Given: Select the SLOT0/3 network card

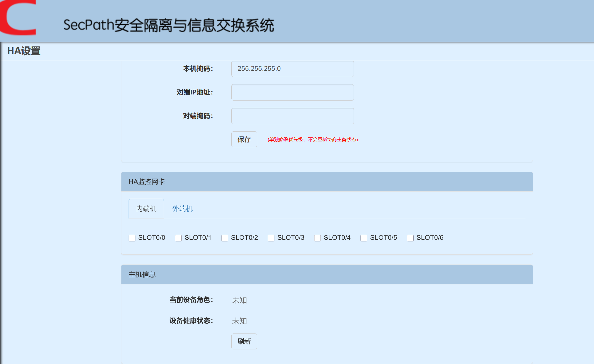Looking at the screenshot, I should pyautogui.click(x=271, y=238).
